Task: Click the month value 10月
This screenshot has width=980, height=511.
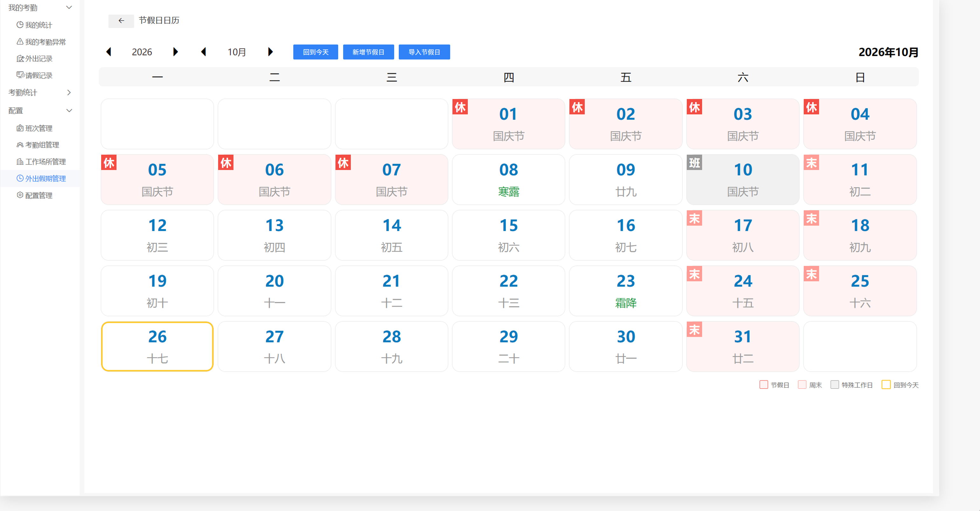Action: pyautogui.click(x=237, y=52)
